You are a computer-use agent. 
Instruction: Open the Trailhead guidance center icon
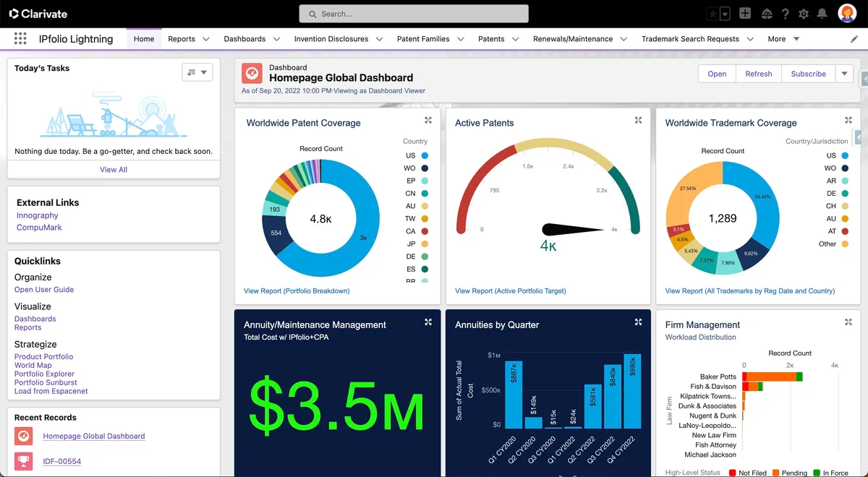coord(767,14)
